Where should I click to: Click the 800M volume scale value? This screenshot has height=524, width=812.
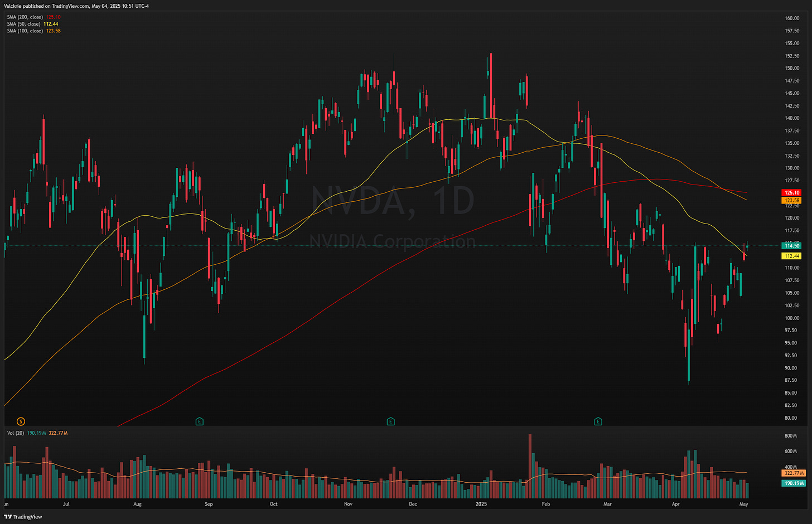(x=791, y=436)
